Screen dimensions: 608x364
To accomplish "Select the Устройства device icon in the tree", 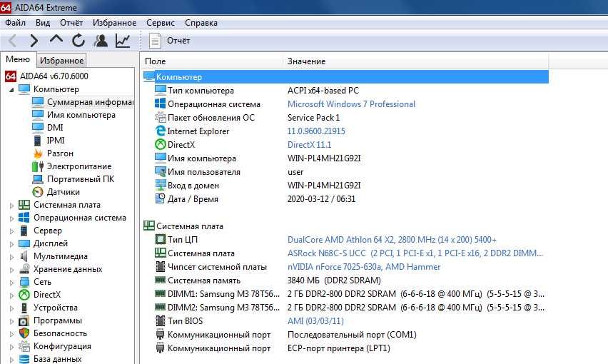I will pos(24,308).
